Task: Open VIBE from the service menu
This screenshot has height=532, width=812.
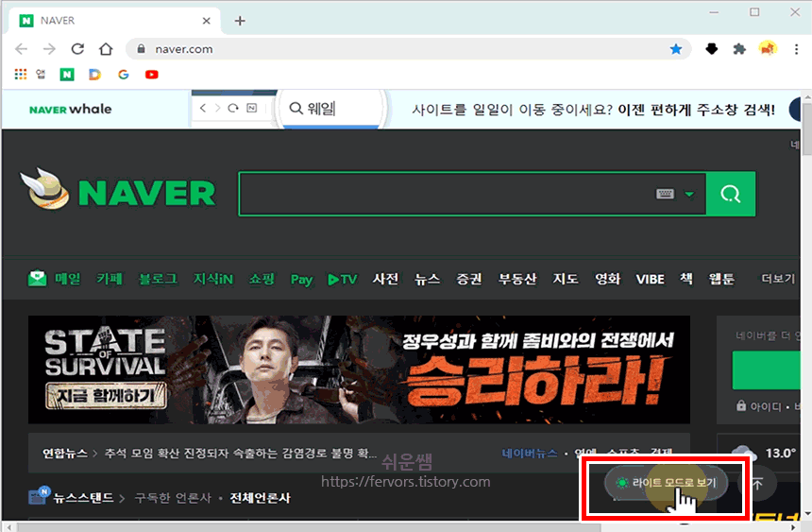Action: pyautogui.click(x=650, y=279)
